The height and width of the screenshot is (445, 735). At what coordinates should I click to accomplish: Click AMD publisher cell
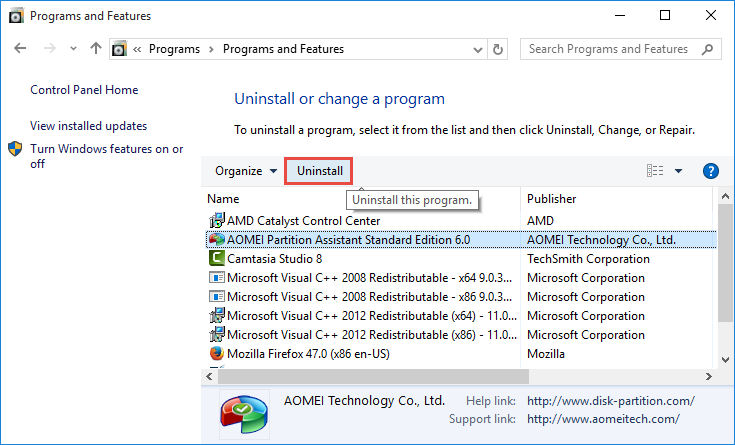tap(540, 220)
